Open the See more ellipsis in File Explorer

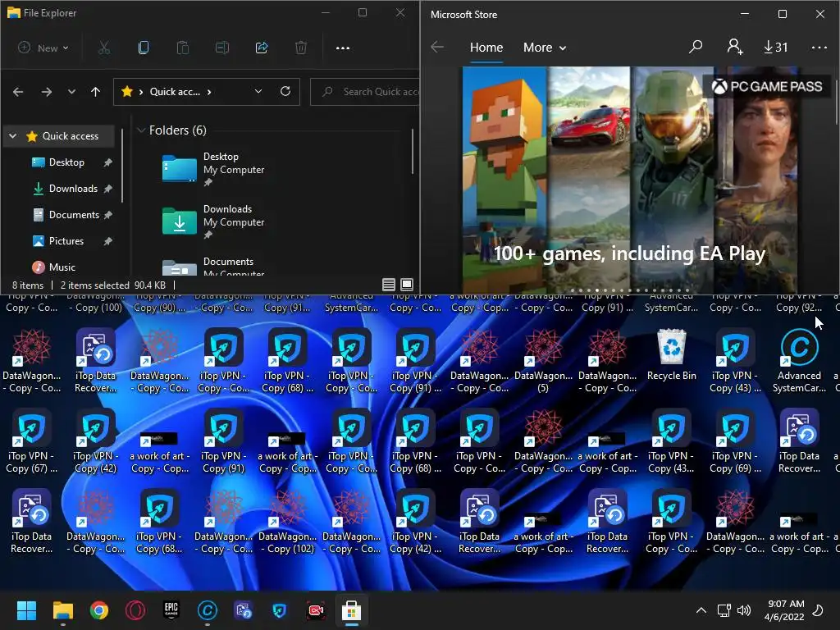342,48
